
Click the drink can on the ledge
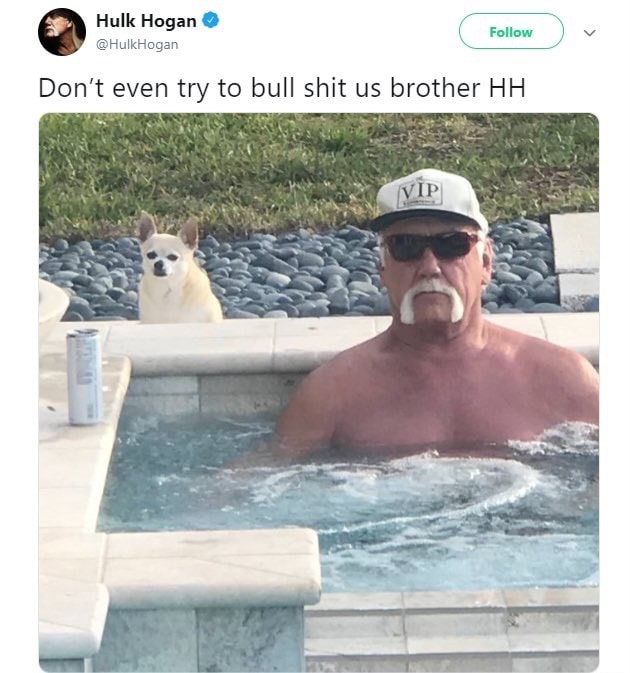point(85,377)
